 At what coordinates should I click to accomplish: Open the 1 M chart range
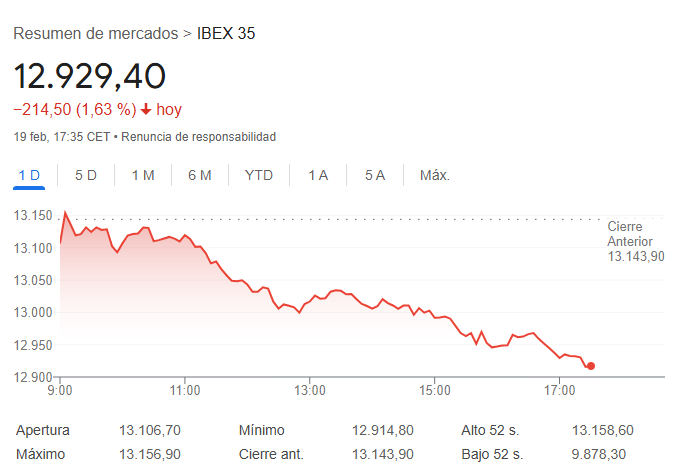click(142, 175)
